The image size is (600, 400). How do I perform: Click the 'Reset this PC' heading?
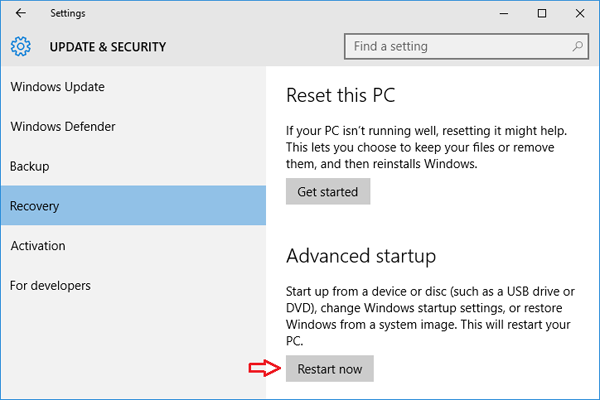coord(340,96)
